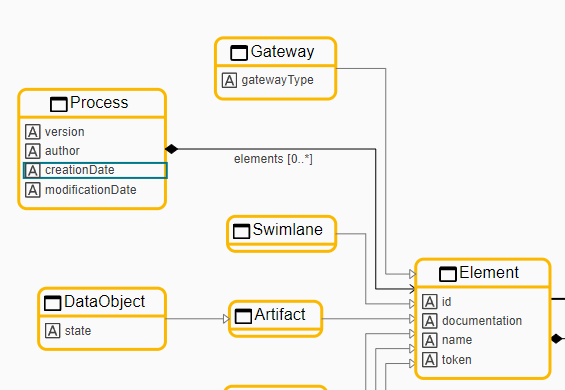565x390 pixels.
Task: Click the Swimlane class title
Action: click(x=288, y=230)
